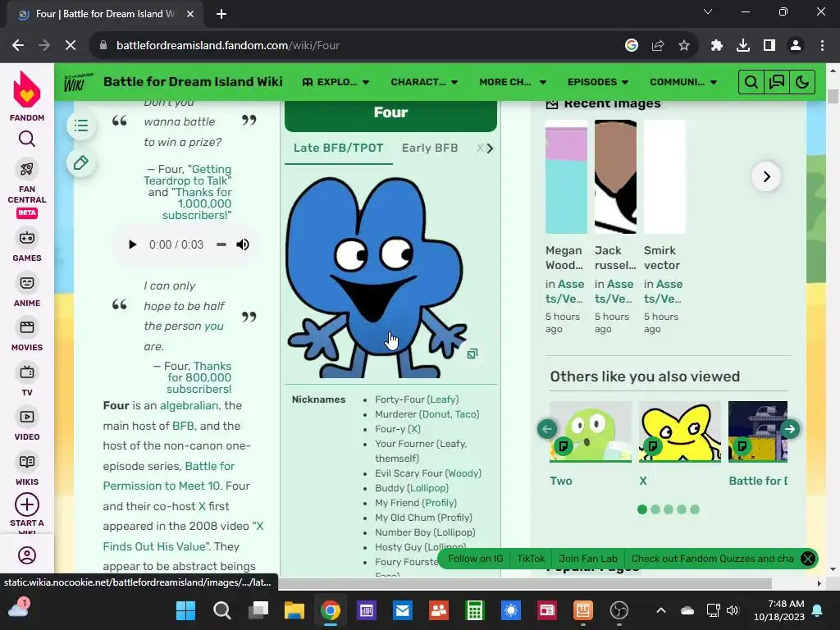Image resolution: width=840 pixels, height=630 pixels.
Task: Open the Two recommended page thumbnail
Action: click(x=591, y=431)
